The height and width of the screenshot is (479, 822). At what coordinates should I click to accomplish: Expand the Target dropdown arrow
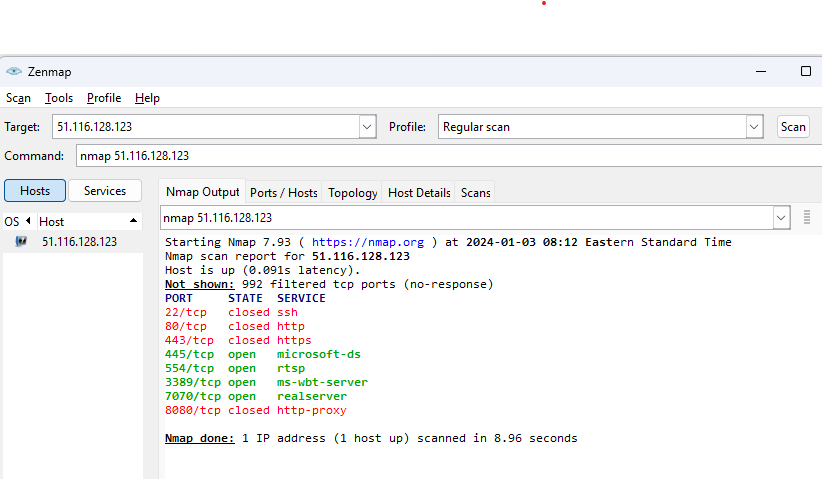point(367,127)
